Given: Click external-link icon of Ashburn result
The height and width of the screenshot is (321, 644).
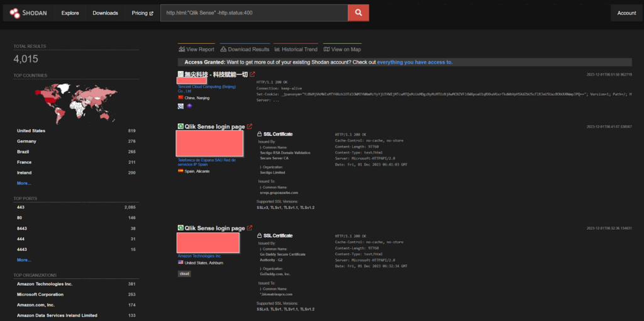Looking at the screenshot, I should click(249, 228).
